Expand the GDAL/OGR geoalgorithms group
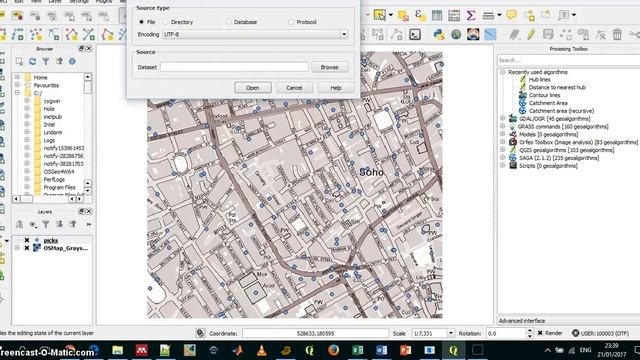The image size is (640, 360). [x=502, y=118]
